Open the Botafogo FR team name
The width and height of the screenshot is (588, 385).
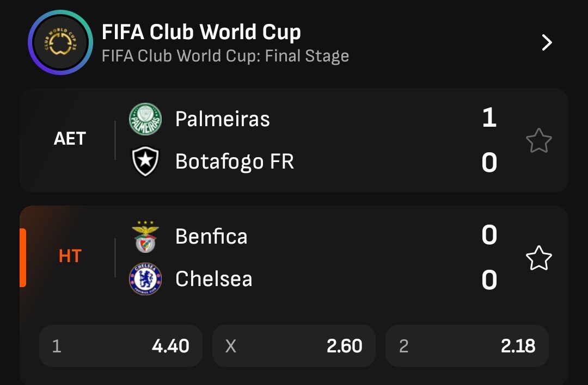[x=235, y=162]
